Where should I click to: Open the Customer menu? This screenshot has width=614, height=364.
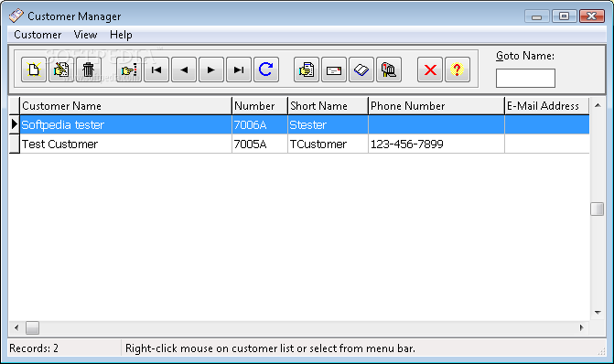pos(38,35)
